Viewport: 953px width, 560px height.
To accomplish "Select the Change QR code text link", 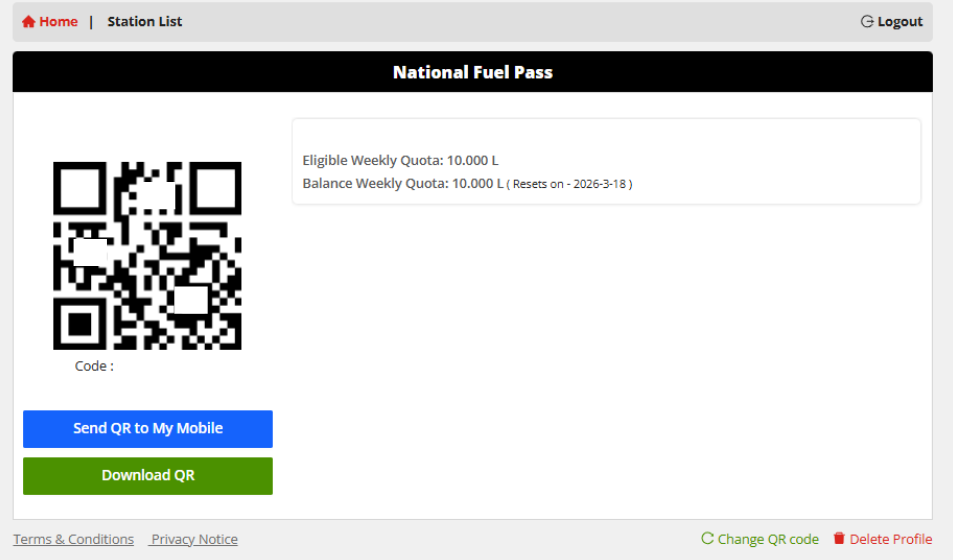I will pos(768,539).
